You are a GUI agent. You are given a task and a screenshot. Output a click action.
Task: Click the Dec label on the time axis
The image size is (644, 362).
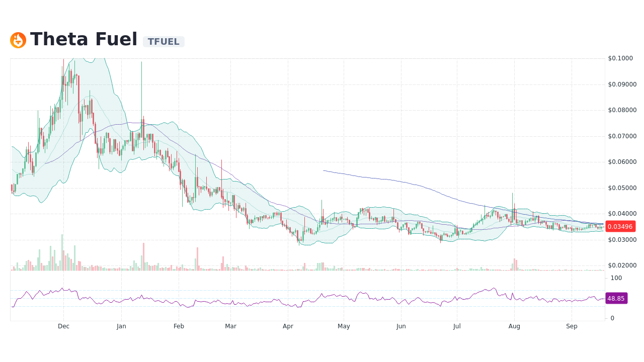pyautogui.click(x=63, y=326)
